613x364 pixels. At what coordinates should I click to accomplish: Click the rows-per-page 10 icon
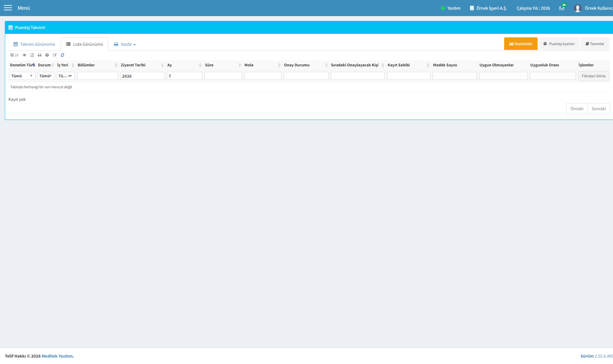(14, 55)
